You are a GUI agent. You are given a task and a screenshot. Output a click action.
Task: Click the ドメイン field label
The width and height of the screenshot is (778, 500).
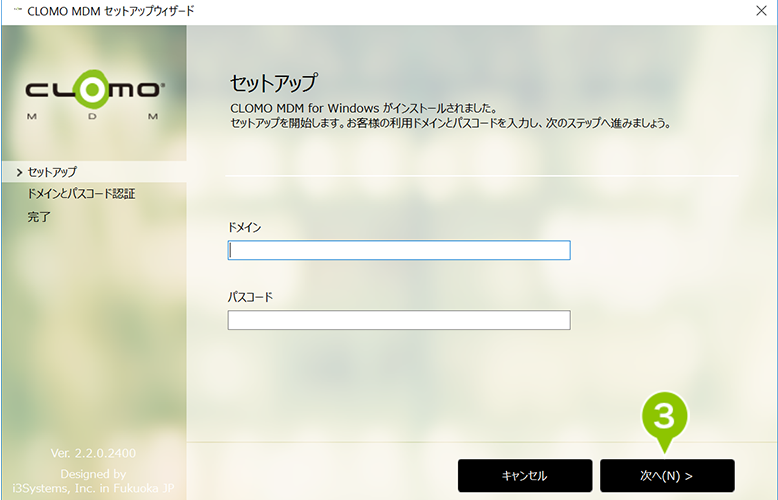point(244,227)
